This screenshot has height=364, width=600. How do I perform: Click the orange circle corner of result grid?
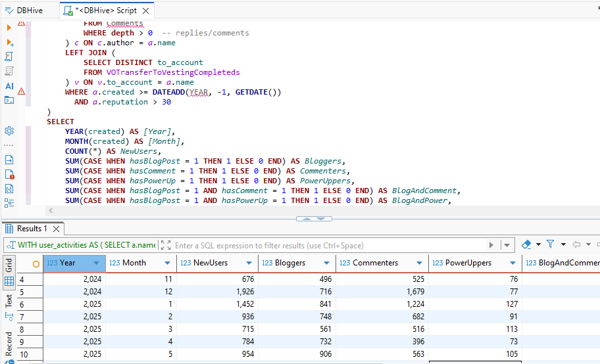point(36,264)
